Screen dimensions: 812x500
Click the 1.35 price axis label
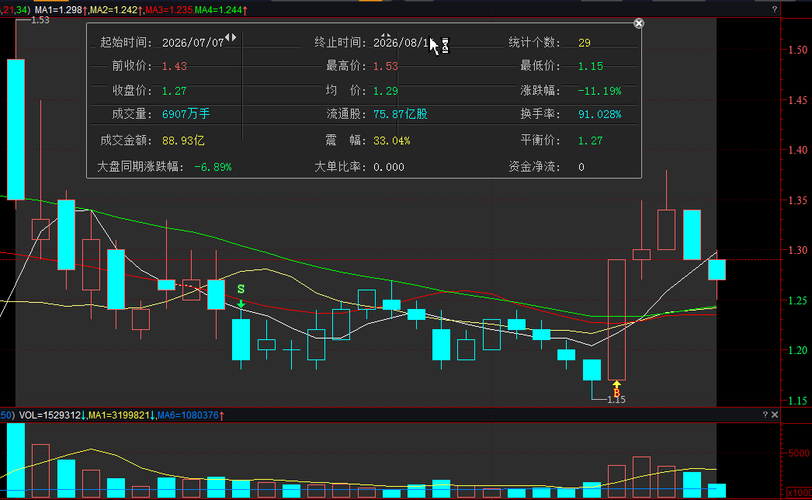[x=798, y=200]
